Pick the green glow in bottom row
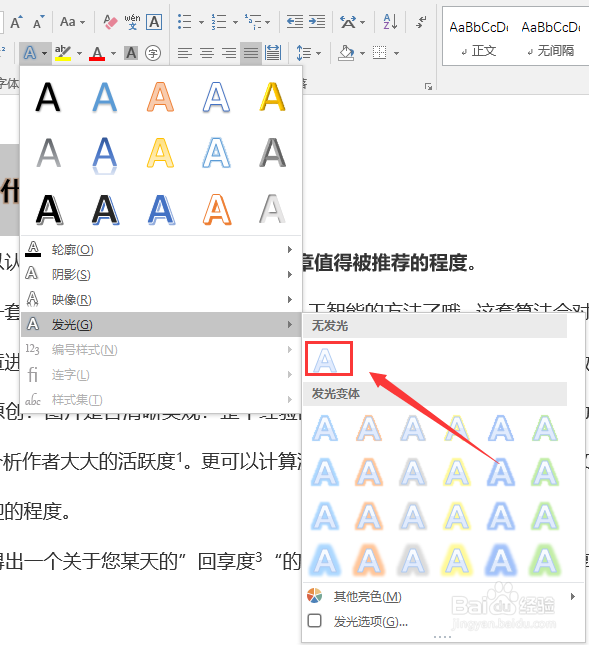 click(545, 560)
